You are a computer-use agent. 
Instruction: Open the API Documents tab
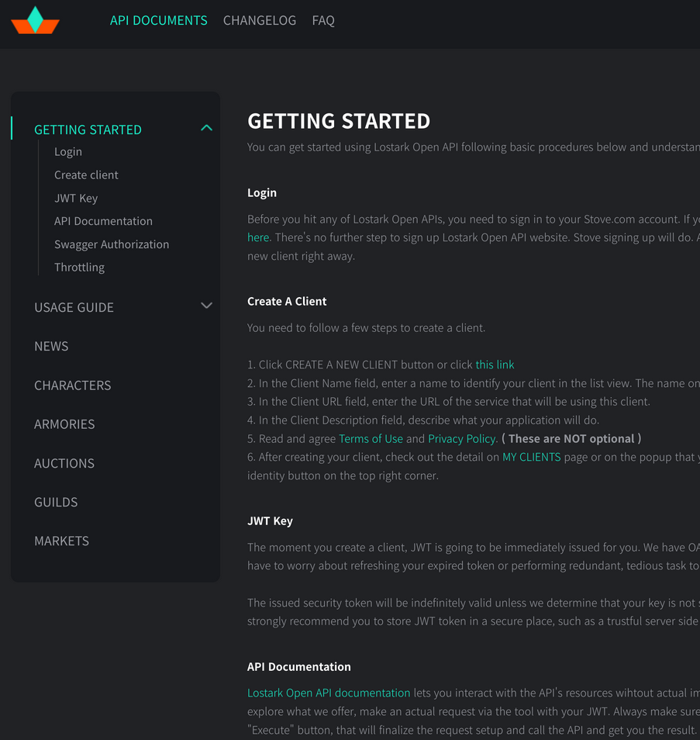[158, 20]
